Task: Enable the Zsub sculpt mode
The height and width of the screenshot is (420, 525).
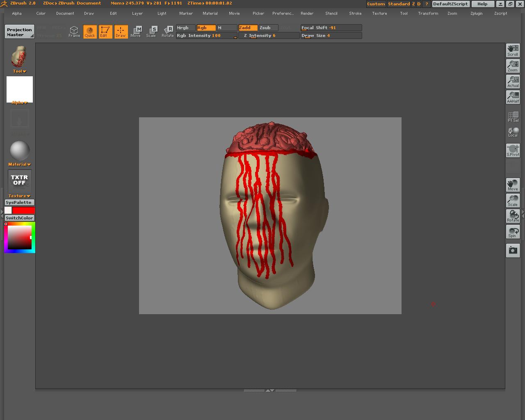Action: click(268, 28)
